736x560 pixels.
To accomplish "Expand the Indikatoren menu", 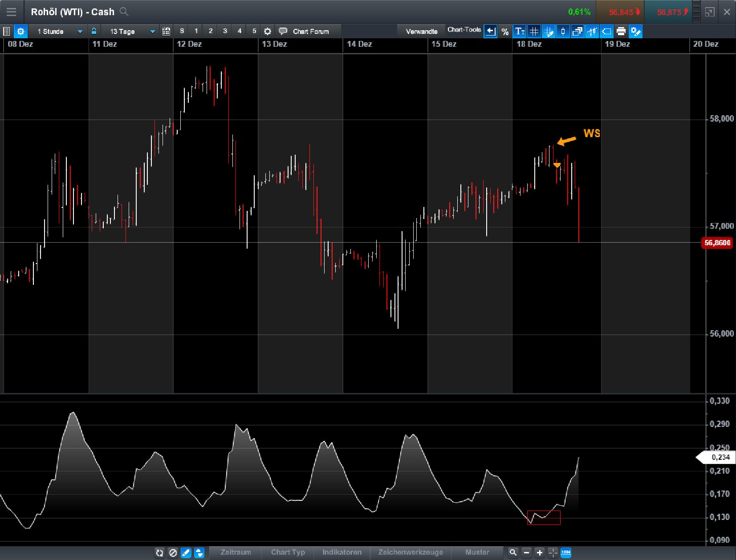I will click(342, 552).
